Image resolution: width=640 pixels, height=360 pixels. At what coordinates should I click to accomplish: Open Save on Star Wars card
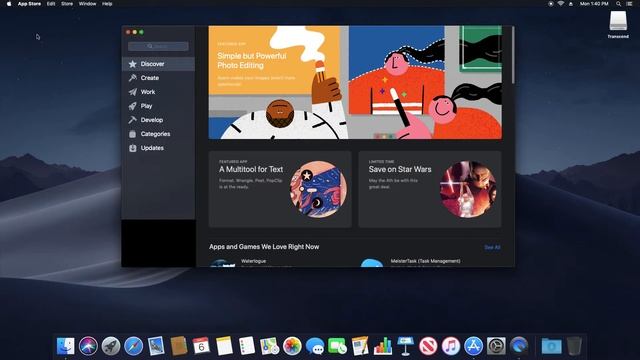coord(430,189)
